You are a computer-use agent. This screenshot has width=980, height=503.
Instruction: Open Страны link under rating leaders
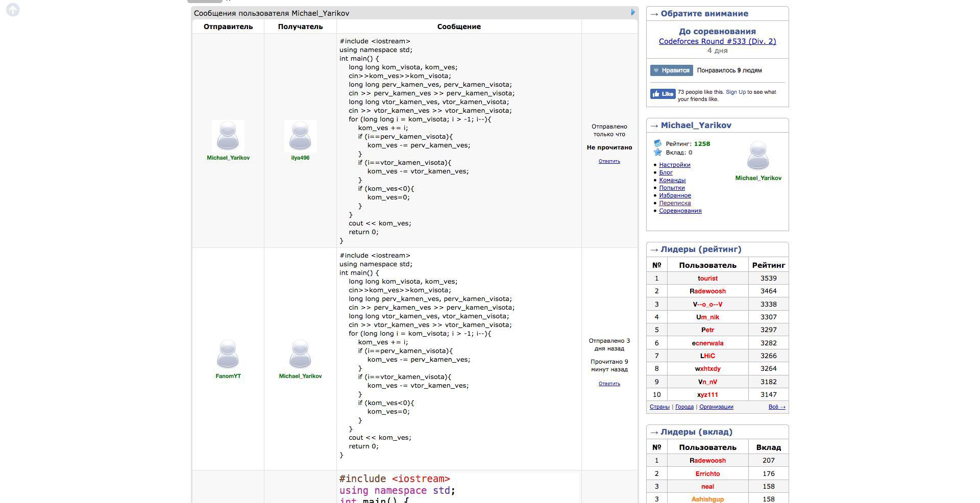point(659,407)
